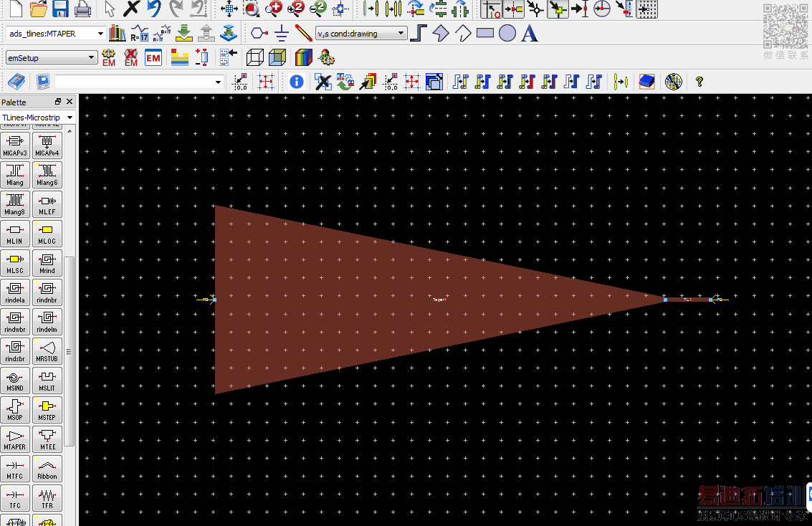Delete the selection with the black X icon
Viewport: 812px width, 526px height.
pyautogui.click(x=132, y=9)
